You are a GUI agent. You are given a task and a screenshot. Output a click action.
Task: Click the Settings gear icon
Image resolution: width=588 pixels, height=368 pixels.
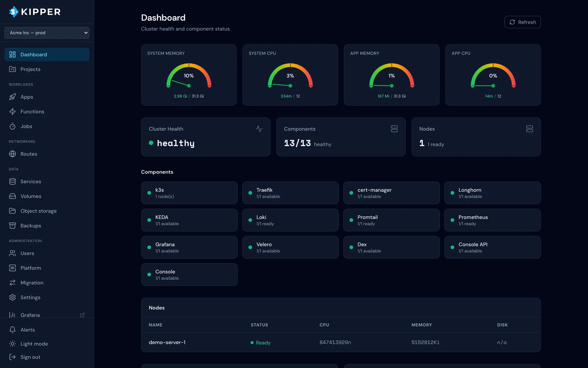[12, 298]
